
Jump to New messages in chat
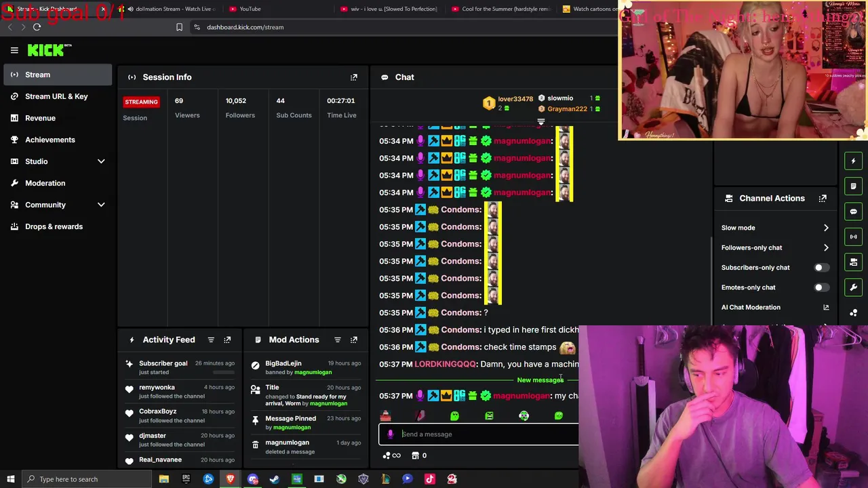(x=540, y=380)
